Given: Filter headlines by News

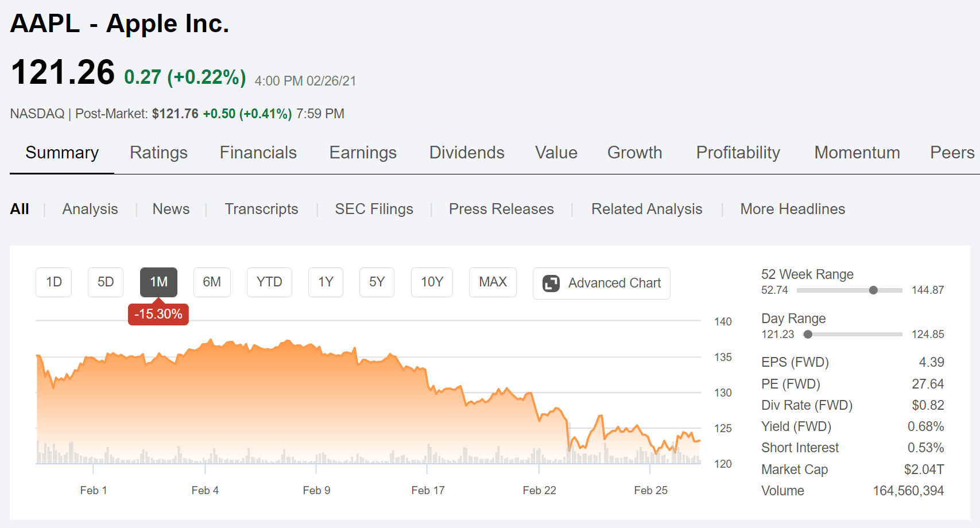Looking at the screenshot, I should (x=171, y=209).
